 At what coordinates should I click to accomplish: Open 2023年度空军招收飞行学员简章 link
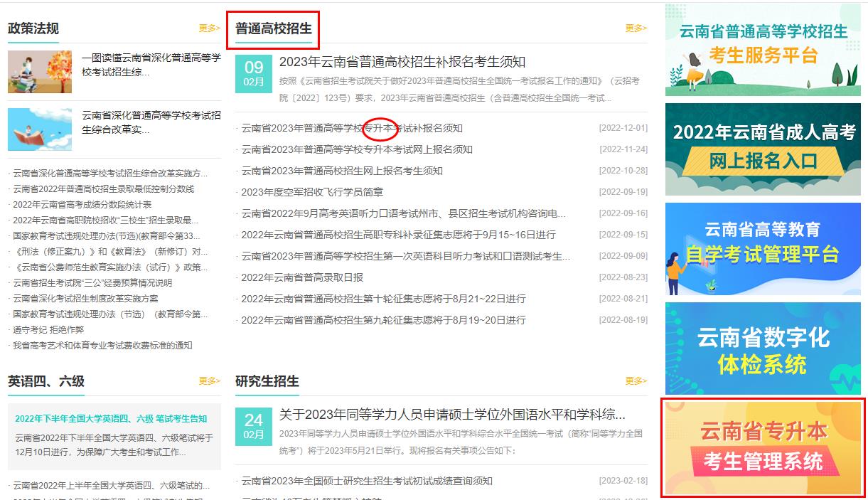tap(312, 192)
